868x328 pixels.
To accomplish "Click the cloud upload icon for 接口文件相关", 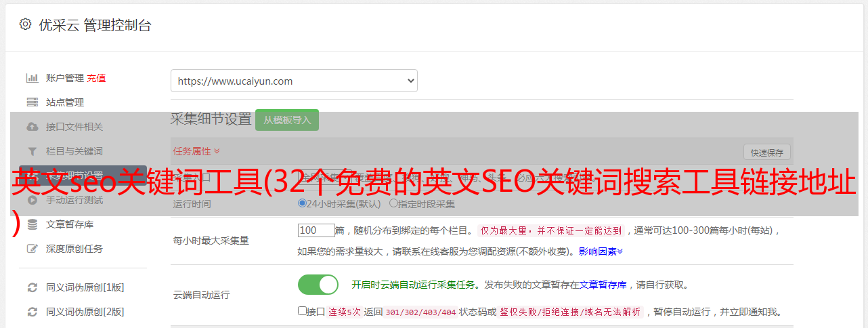I will (32, 127).
